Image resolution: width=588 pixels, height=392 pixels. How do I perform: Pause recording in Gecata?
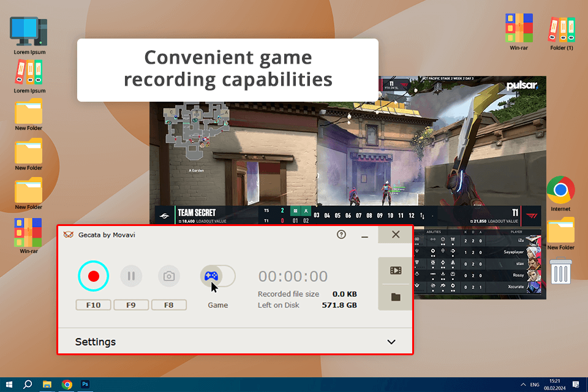pos(131,276)
